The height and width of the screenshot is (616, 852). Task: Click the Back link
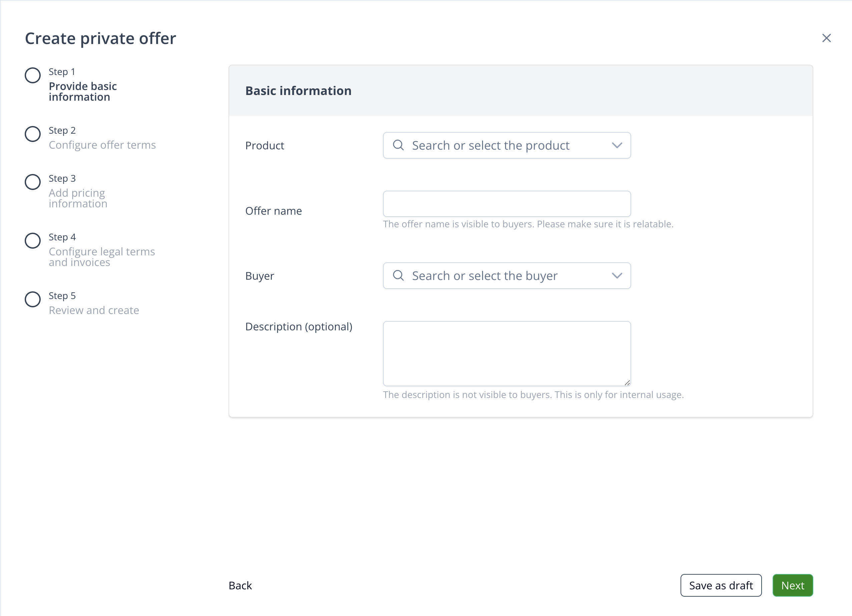(x=240, y=585)
